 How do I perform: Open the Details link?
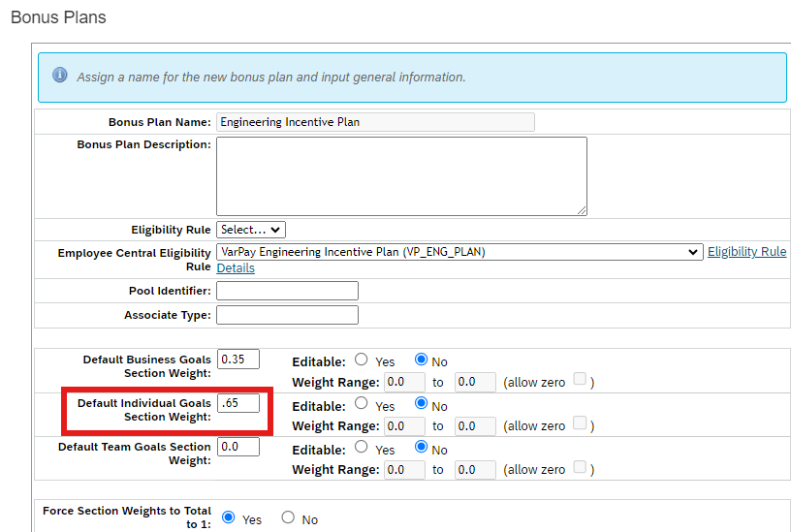(x=236, y=268)
